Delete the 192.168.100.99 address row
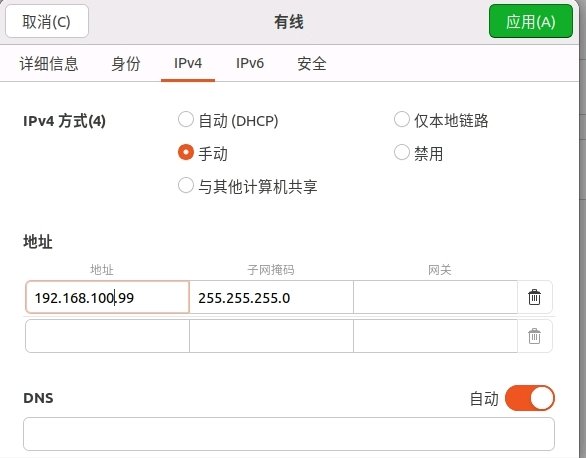Image resolution: width=586 pixels, height=458 pixels. [x=534, y=297]
